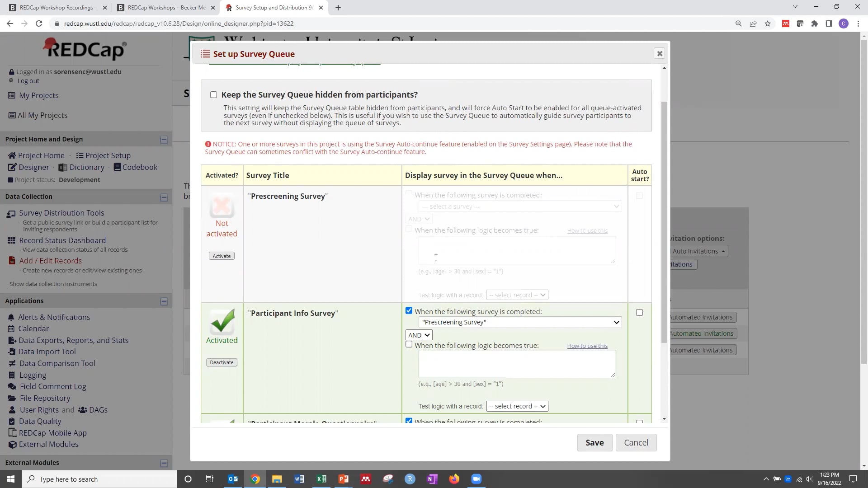Open Survey Distribution Tools

[x=61, y=213]
